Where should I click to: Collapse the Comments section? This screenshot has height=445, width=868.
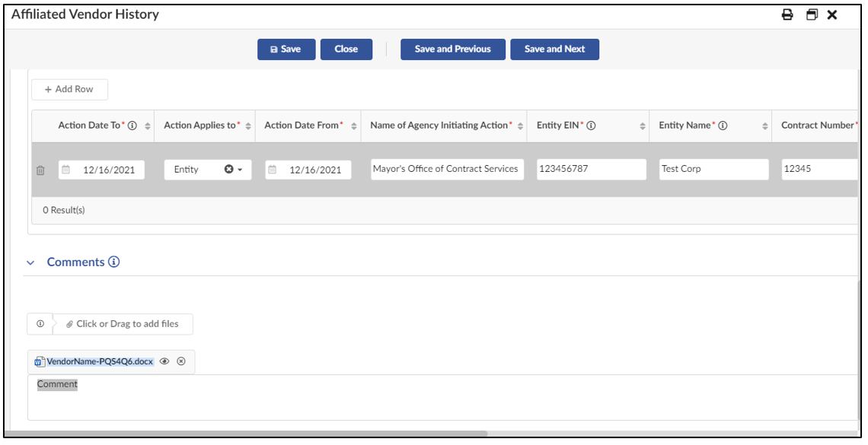click(30, 263)
